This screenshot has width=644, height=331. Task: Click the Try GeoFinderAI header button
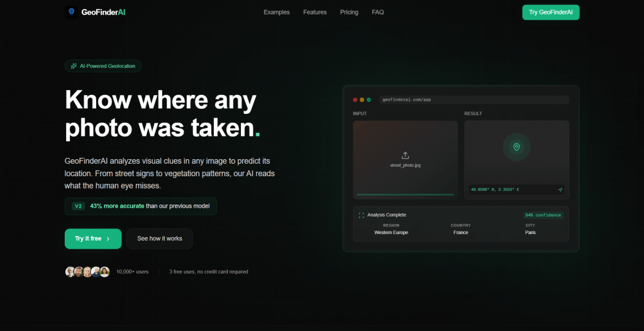click(551, 13)
